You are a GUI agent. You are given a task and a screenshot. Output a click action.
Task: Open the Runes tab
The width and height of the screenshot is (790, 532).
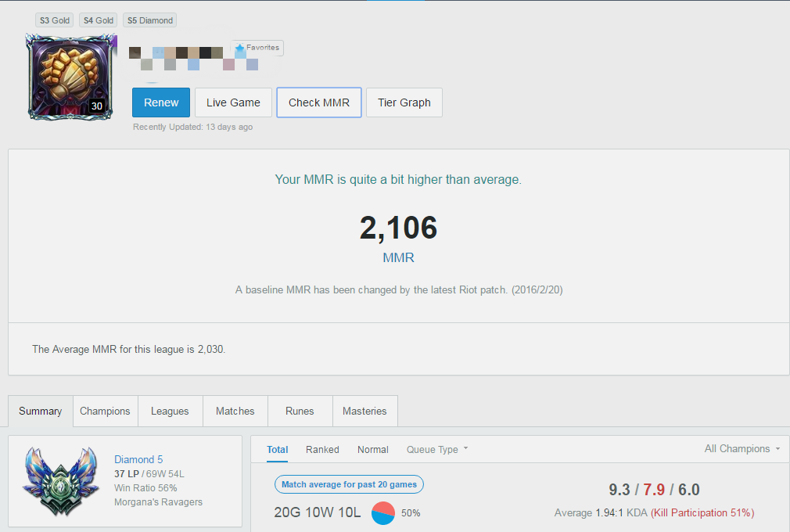click(300, 411)
